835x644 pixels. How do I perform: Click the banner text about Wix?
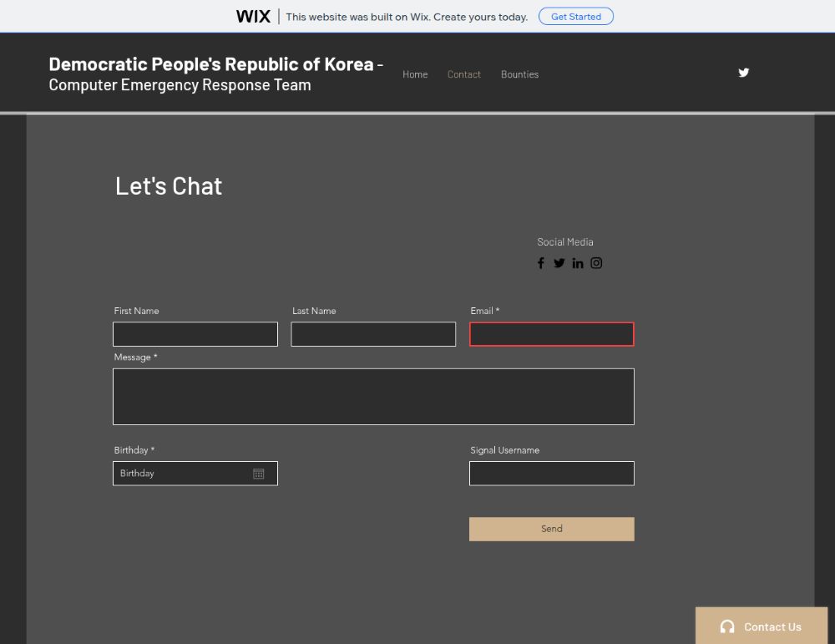point(407,17)
